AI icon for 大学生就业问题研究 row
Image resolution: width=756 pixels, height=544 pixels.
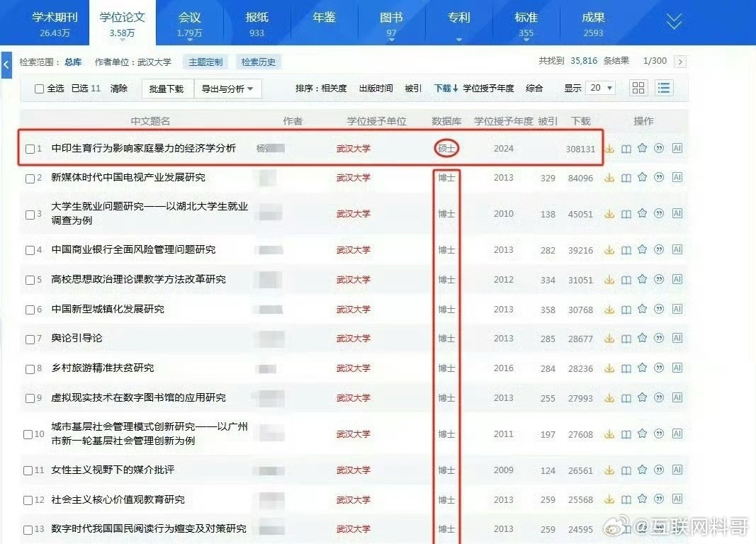point(677,213)
